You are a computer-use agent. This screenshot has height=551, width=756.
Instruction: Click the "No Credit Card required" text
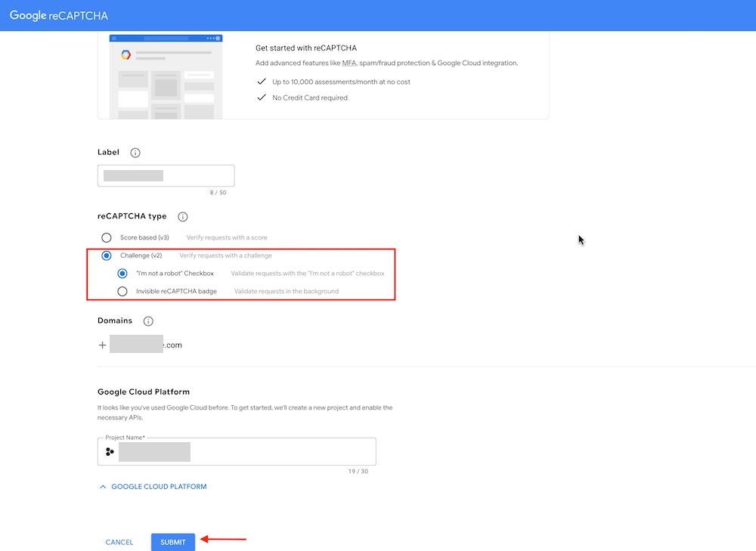[309, 98]
